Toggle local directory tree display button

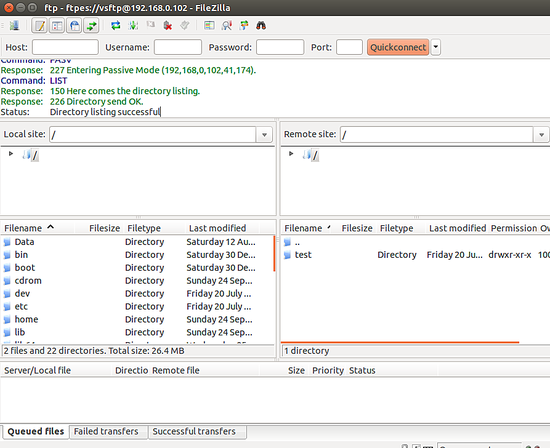click(57, 26)
